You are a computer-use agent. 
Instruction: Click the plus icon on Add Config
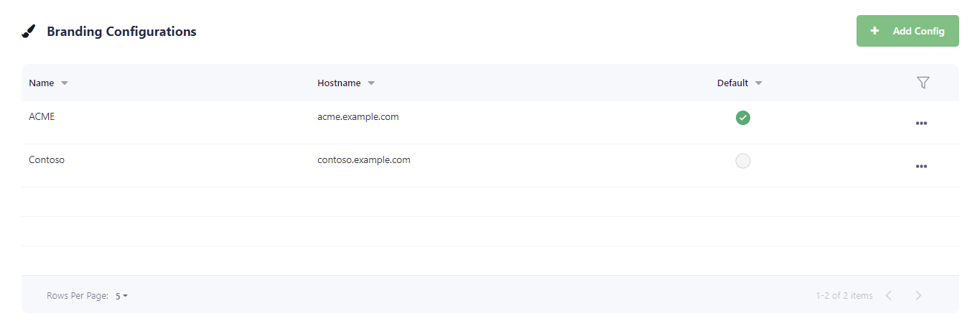tap(874, 31)
